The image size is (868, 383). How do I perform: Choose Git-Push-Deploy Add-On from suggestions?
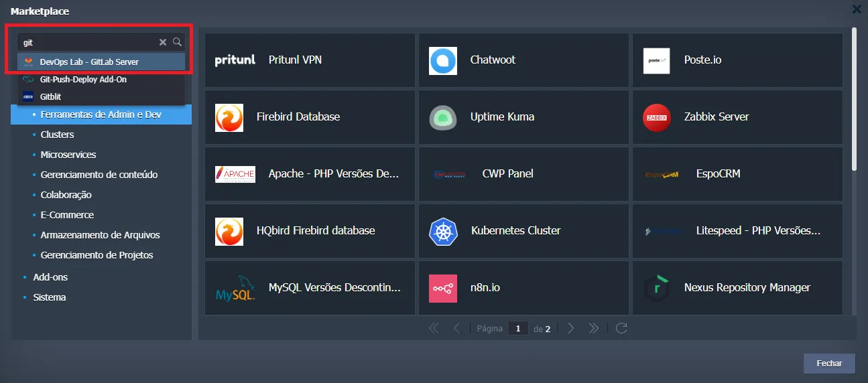point(101,79)
